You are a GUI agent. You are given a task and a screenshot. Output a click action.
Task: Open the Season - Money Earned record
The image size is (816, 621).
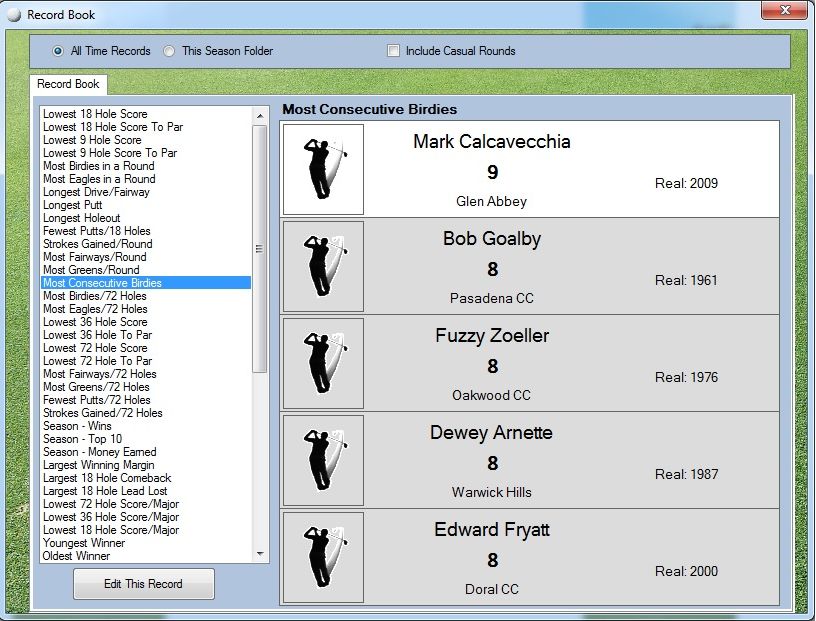point(99,452)
